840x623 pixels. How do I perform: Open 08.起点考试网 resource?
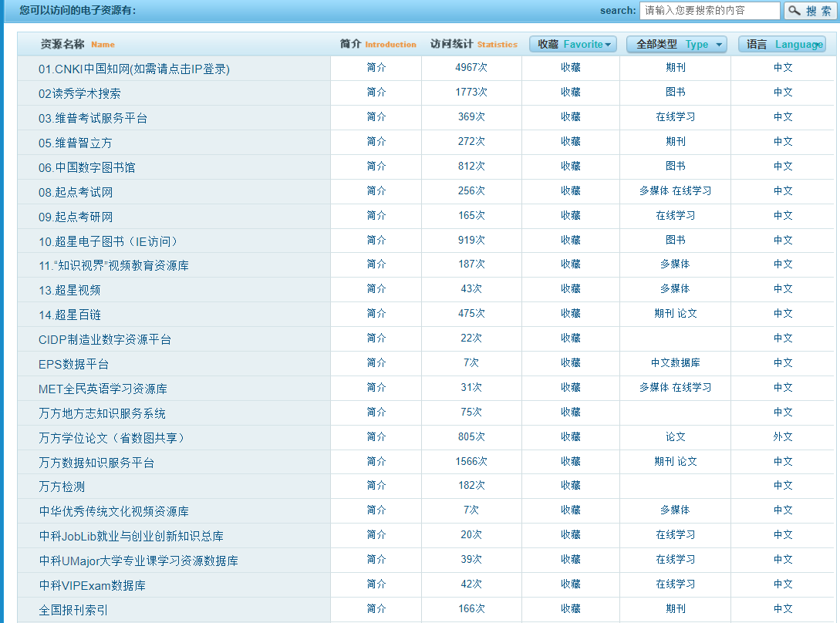tap(76, 192)
